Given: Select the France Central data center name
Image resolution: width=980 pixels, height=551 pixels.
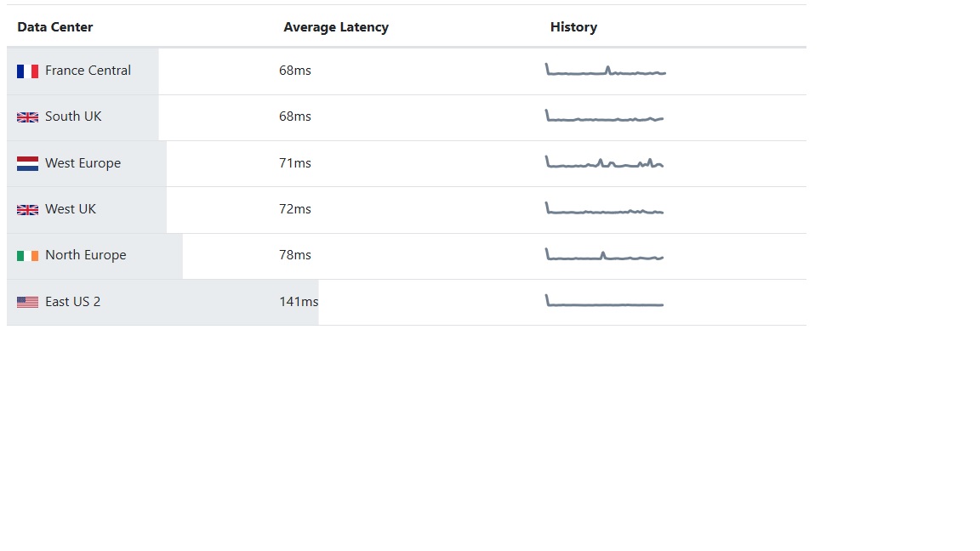Looking at the screenshot, I should 88,71.
